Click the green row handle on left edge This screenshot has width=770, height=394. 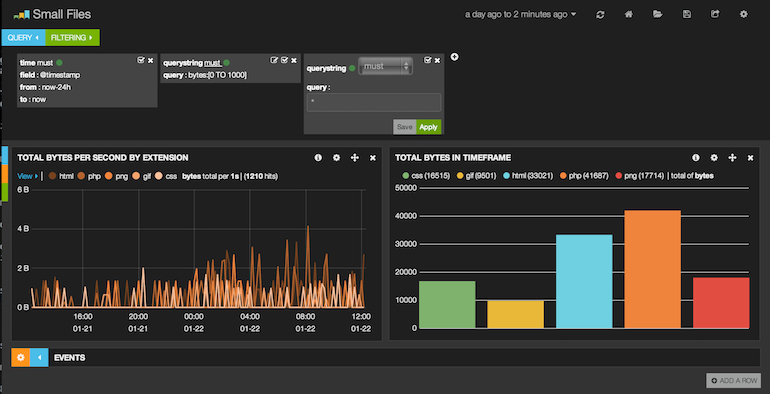click(x=4, y=192)
